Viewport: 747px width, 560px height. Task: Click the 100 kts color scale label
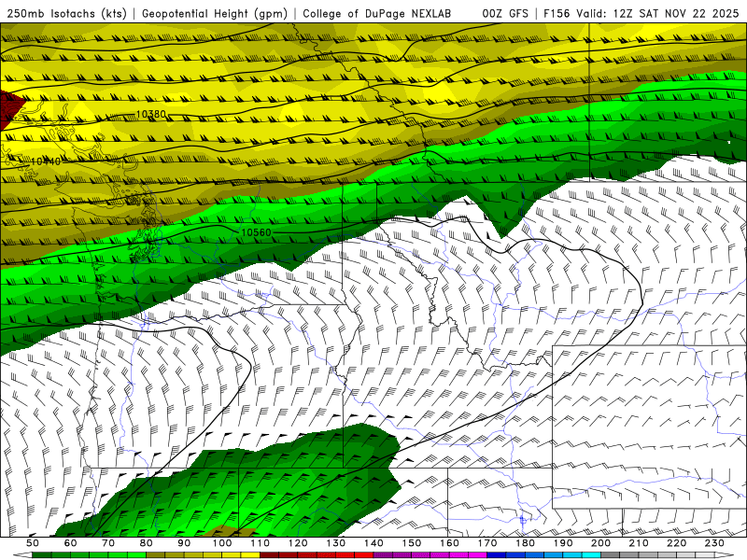coord(222,543)
